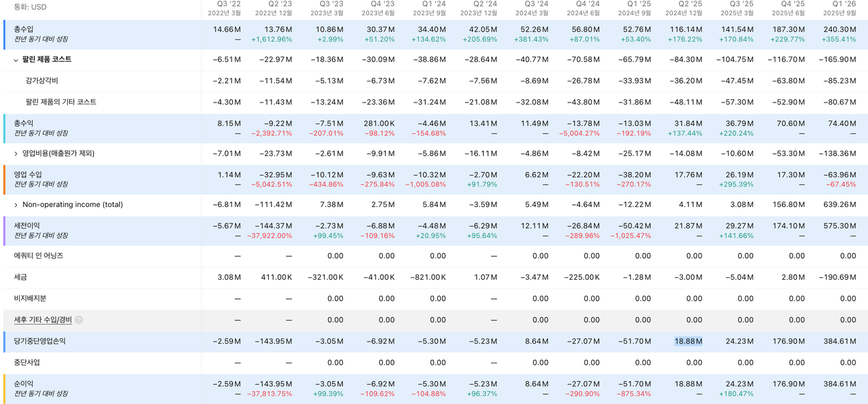Click the 순이익 row label
Viewport: 868px width, 404px height.
tap(24, 384)
